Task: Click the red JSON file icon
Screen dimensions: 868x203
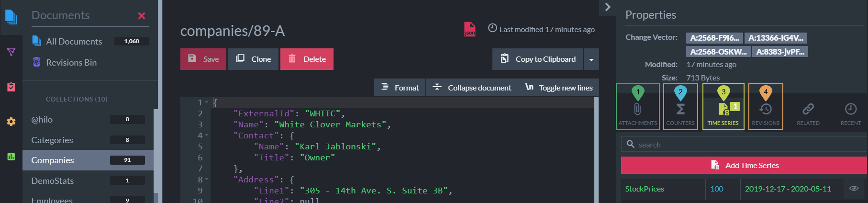Action: point(470,29)
